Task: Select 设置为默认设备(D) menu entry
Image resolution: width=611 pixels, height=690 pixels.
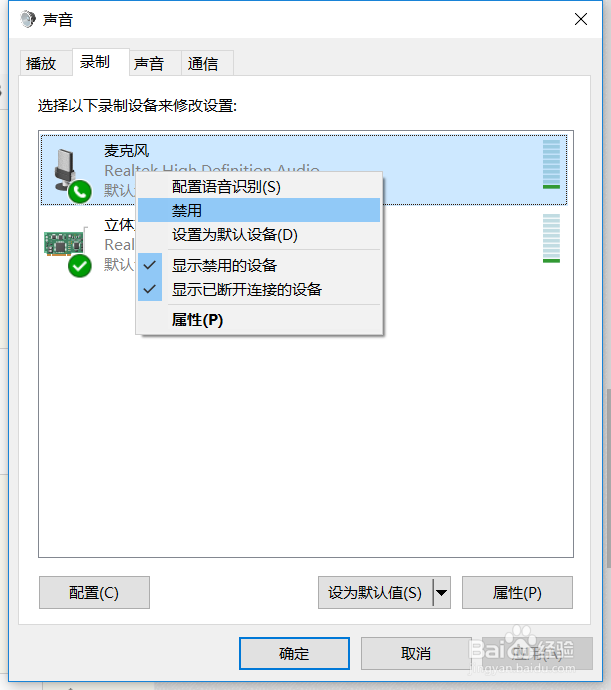Action: click(x=259, y=235)
